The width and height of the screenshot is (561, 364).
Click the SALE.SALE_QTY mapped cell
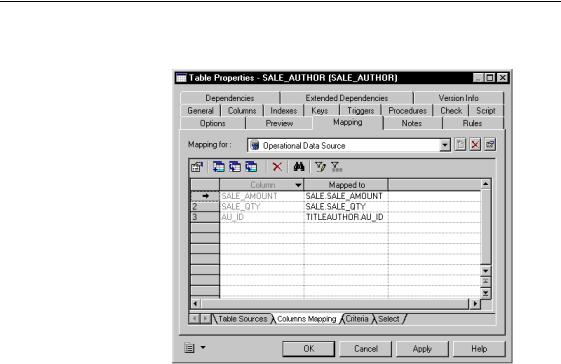click(346, 207)
